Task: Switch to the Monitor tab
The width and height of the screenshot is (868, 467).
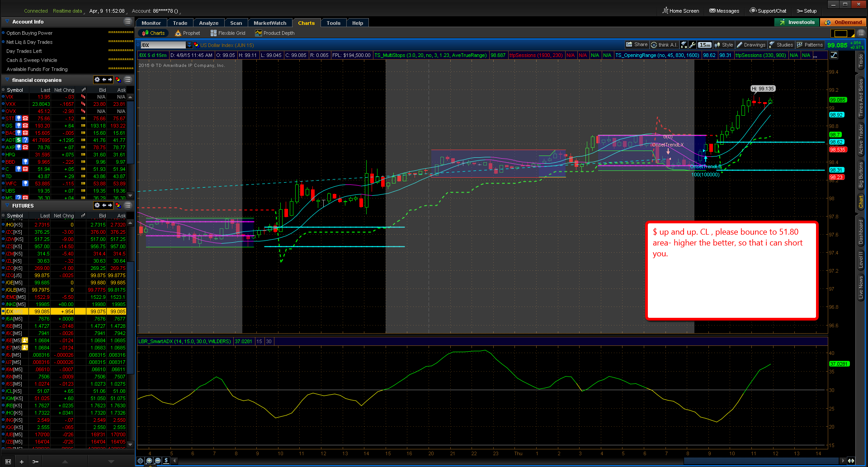Action: coord(151,23)
